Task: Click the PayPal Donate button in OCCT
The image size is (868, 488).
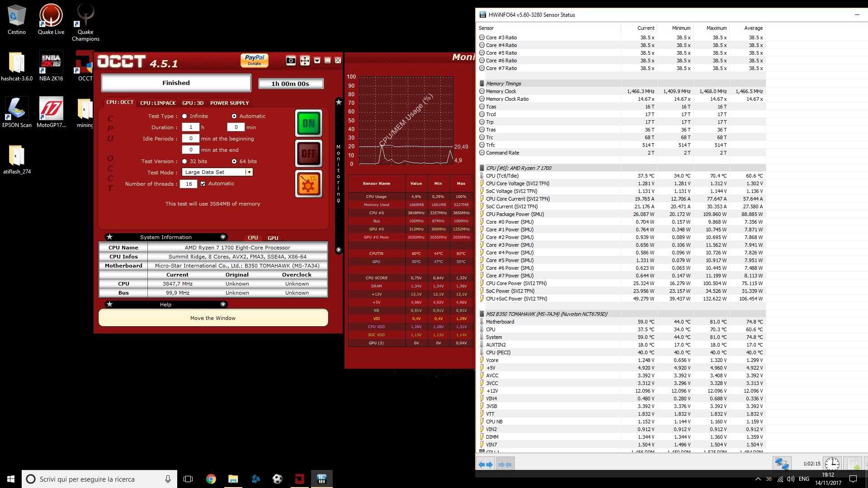Action: 255,60
